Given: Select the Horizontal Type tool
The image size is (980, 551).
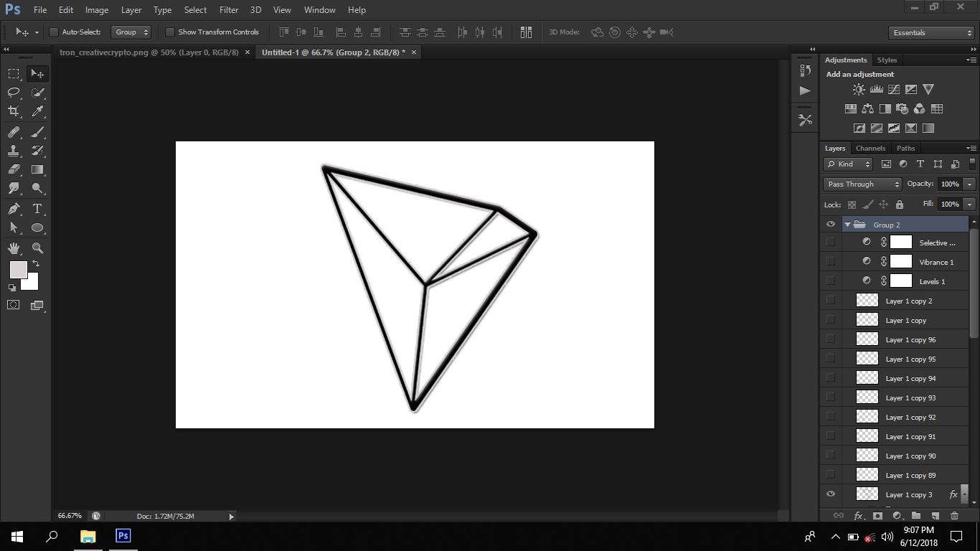Looking at the screenshot, I should click(x=37, y=209).
